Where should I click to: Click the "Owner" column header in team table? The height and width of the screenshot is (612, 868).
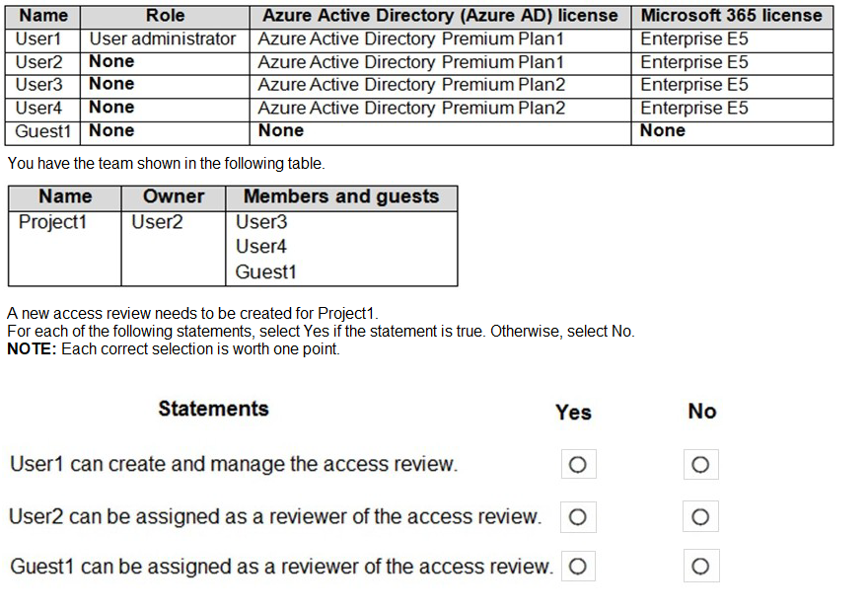174,196
